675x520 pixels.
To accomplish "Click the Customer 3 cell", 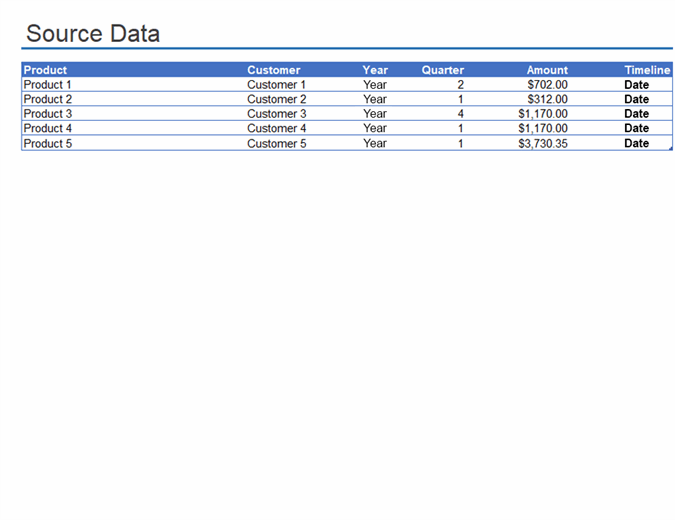I will 276,114.
